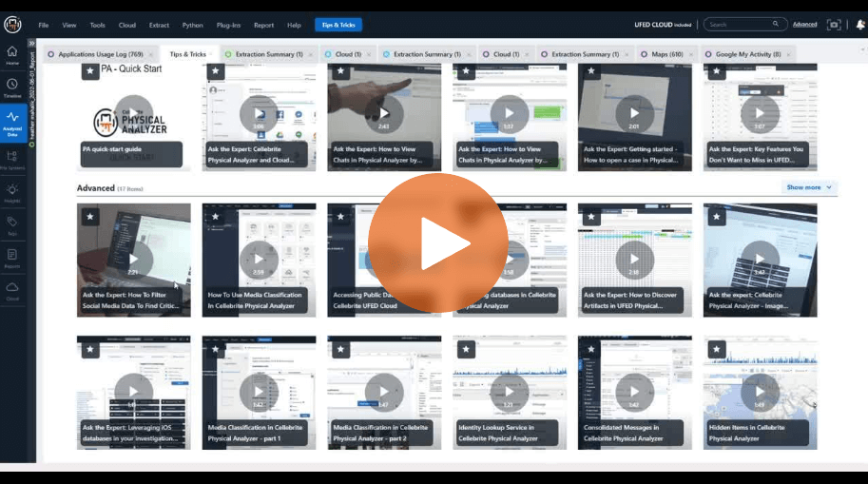
Task: Open the Tags sidebar icon
Action: (12, 225)
